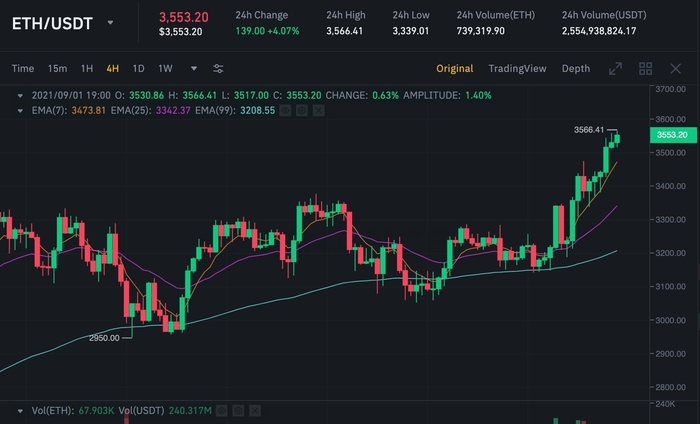The height and width of the screenshot is (424, 700).
Task: Click the 3566.41 high marker label
Action: [x=588, y=130]
